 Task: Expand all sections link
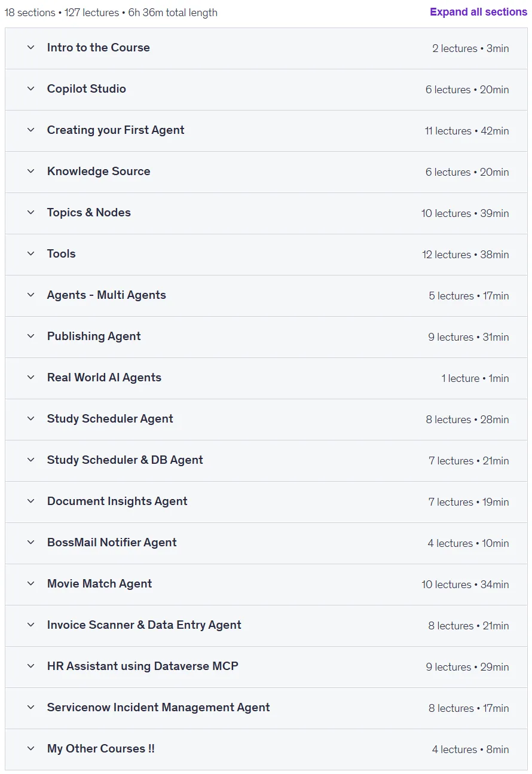(478, 12)
